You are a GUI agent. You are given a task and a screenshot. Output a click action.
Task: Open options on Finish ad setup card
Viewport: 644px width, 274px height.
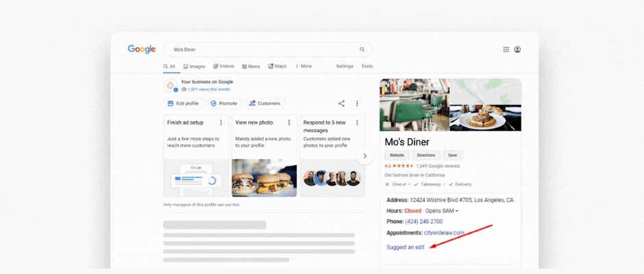pos(221,123)
